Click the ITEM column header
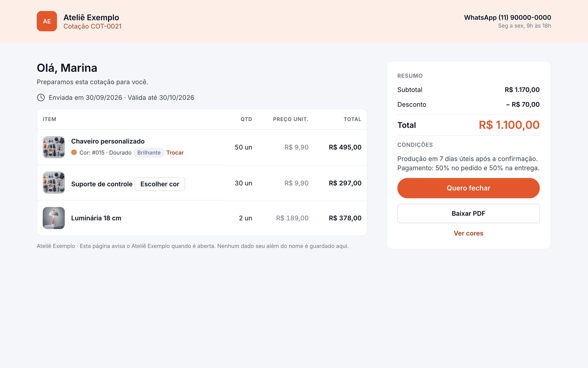The height and width of the screenshot is (368, 588). coord(49,119)
